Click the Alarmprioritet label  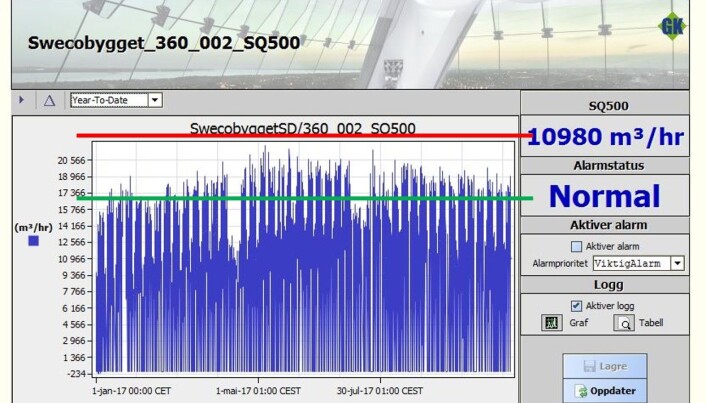tap(560, 263)
